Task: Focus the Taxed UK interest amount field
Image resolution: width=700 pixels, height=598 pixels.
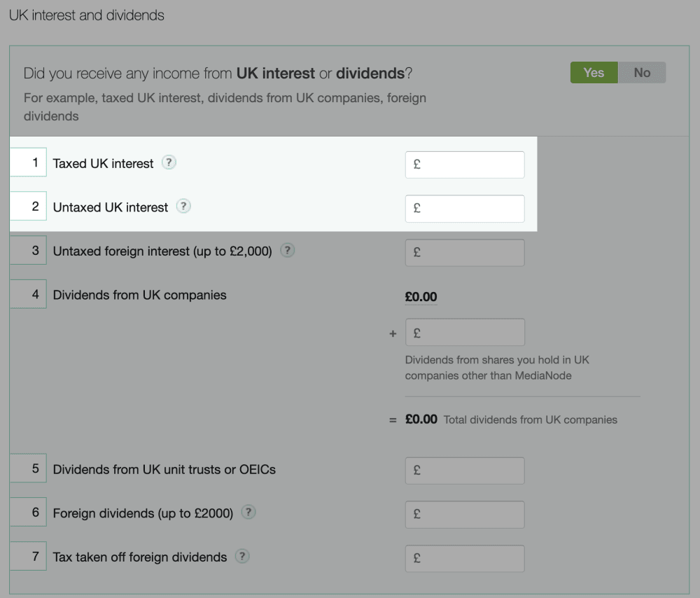Action: (465, 165)
